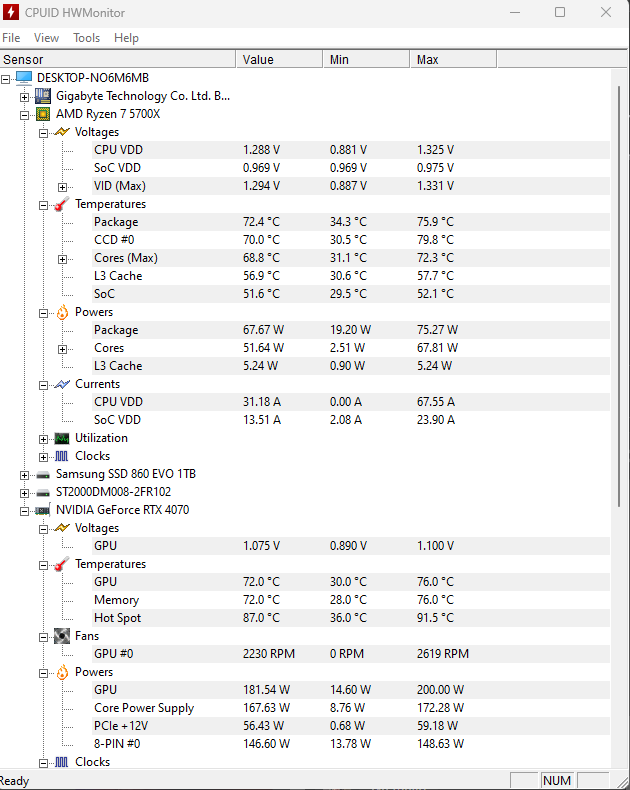630x790 pixels.
Task: Click the Gigabyte motherboard icon
Action: point(43,96)
